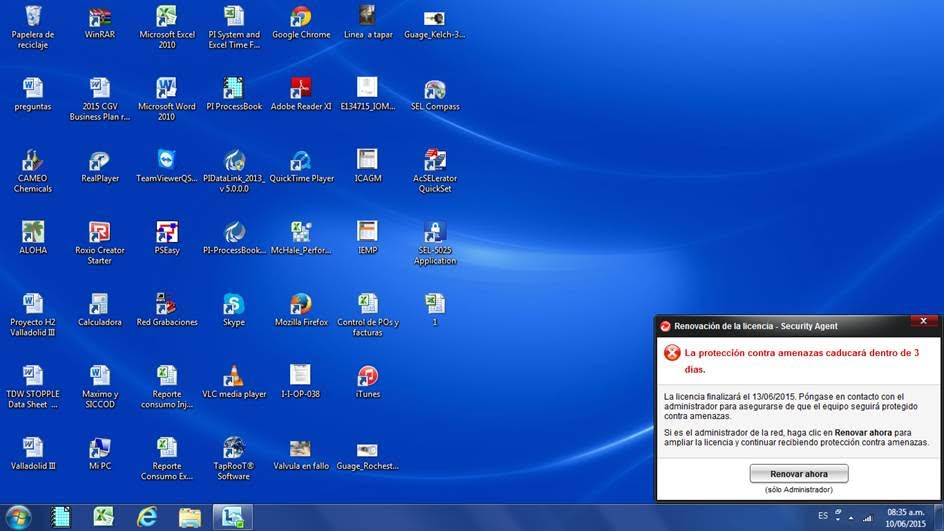Open the network signal tray icon
This screenshot has width=944, height=531.
868,518
